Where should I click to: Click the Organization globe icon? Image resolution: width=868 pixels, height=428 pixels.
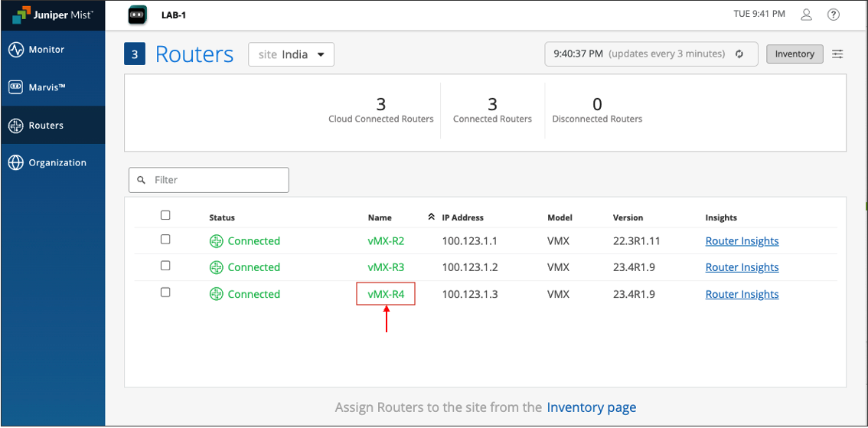pyautogui.click(x=16, y=163)
